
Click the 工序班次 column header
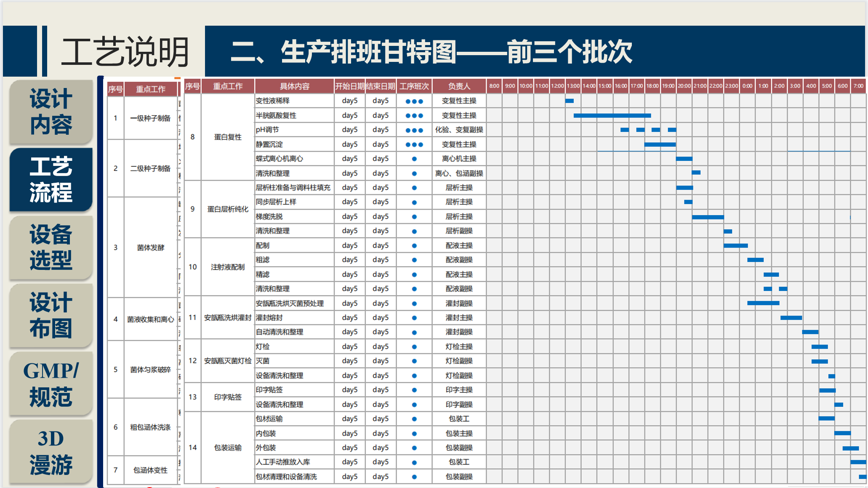click(414, 86)
